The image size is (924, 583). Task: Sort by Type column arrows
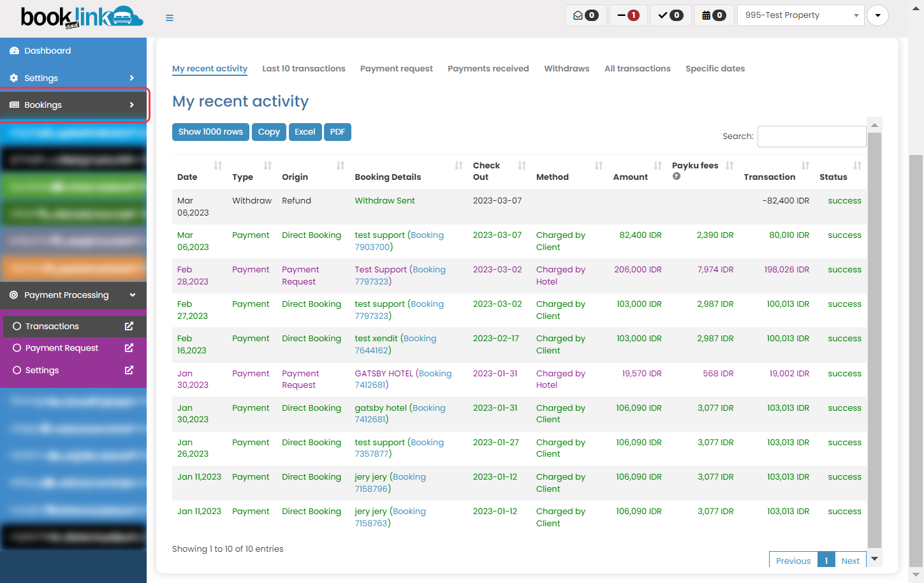coord(268,166)
